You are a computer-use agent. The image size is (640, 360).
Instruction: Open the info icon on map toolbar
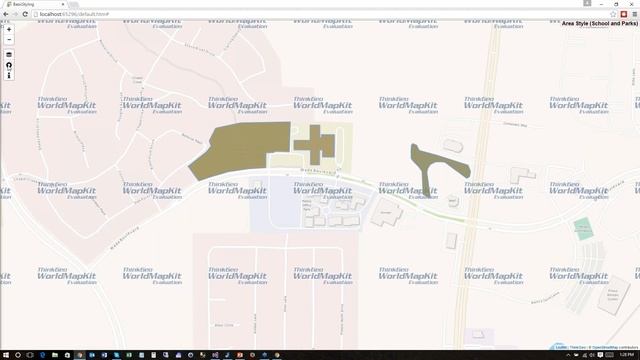pyautogui.click(x=9, y=76)
